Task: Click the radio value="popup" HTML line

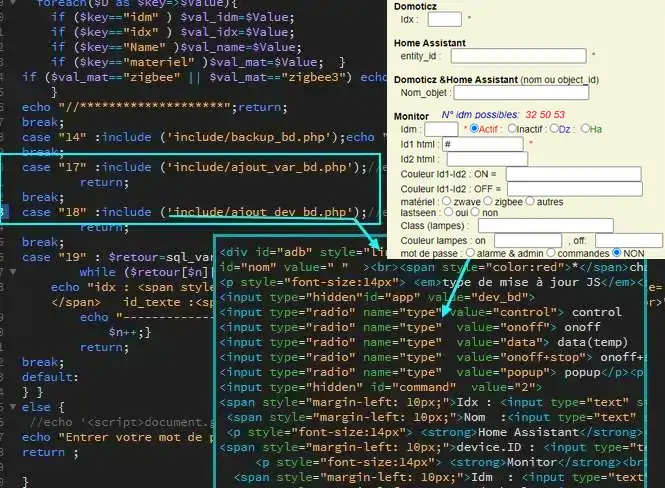Action: click(431, 372)
